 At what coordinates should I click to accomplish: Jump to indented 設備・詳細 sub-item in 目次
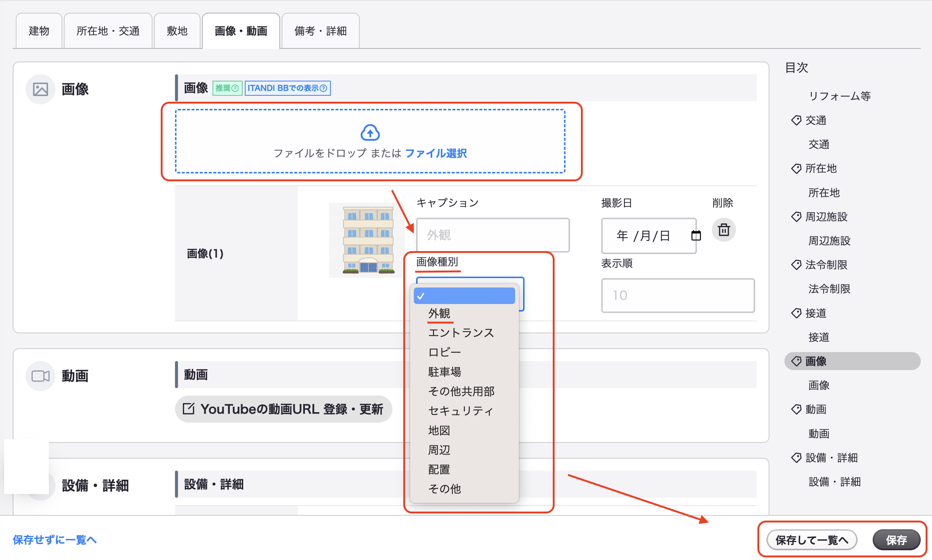(x=834, y=482)
